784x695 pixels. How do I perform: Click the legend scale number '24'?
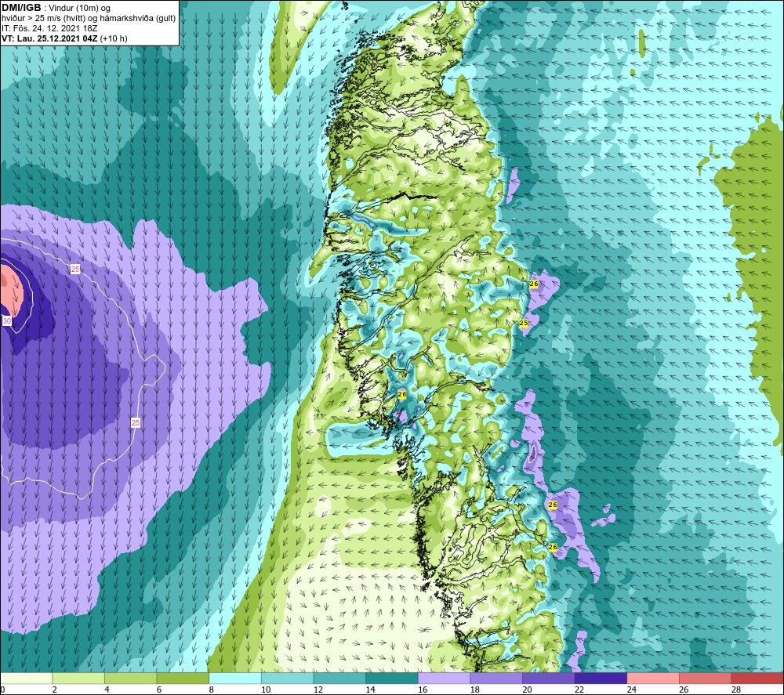point(631,690)
